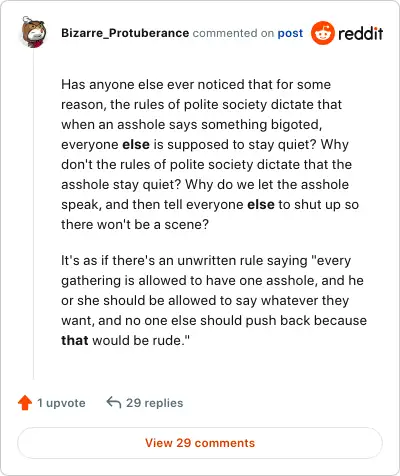Click bold "that" before "would be rude"
Viewport: 400px width, 476px height.
click(75, 340)
